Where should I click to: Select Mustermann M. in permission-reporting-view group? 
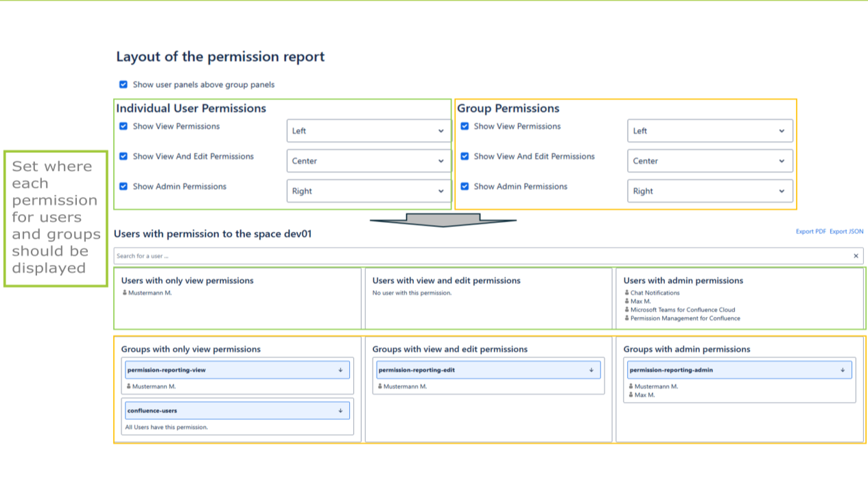(154, 387)
